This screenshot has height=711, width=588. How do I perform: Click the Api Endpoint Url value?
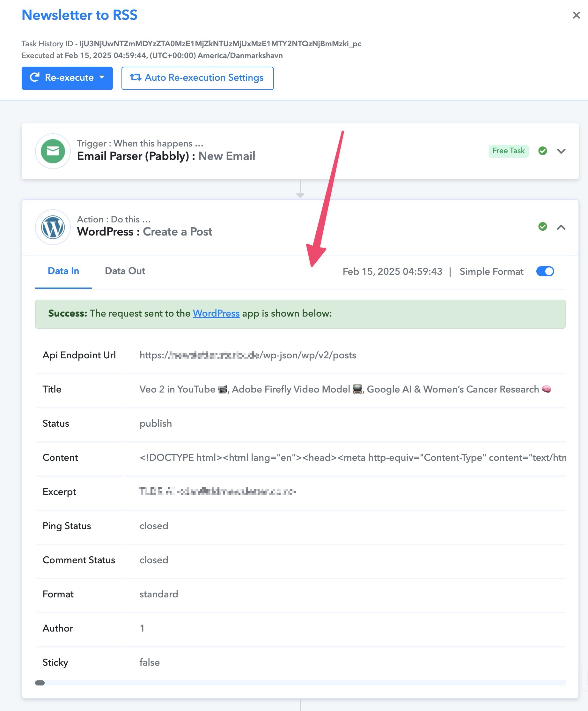[x=248, y=355]
